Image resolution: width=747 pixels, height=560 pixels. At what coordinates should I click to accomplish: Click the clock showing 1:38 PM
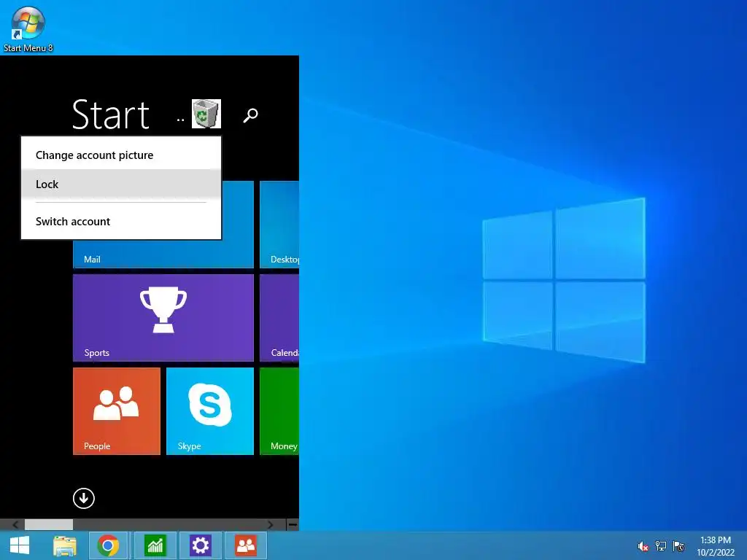716,546
